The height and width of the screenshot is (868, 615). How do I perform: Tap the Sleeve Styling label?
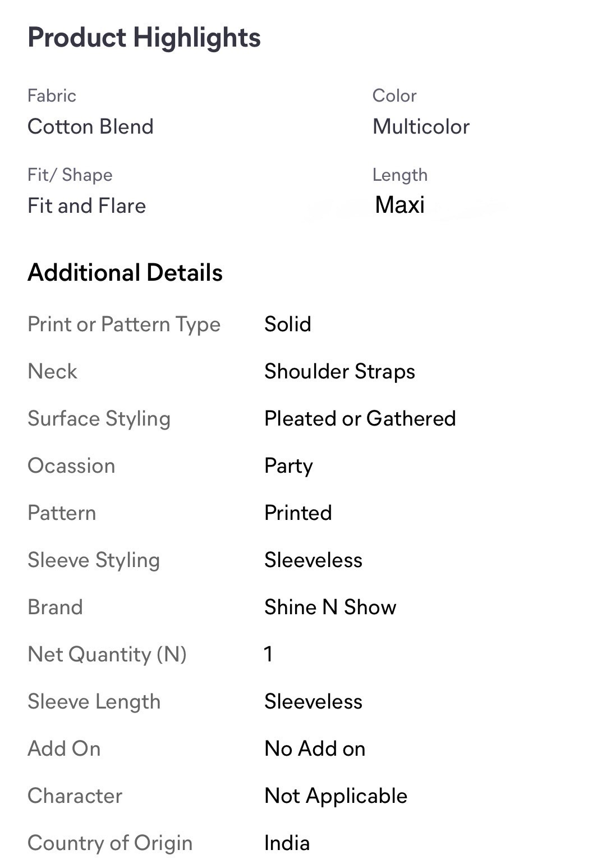point(94,560)
